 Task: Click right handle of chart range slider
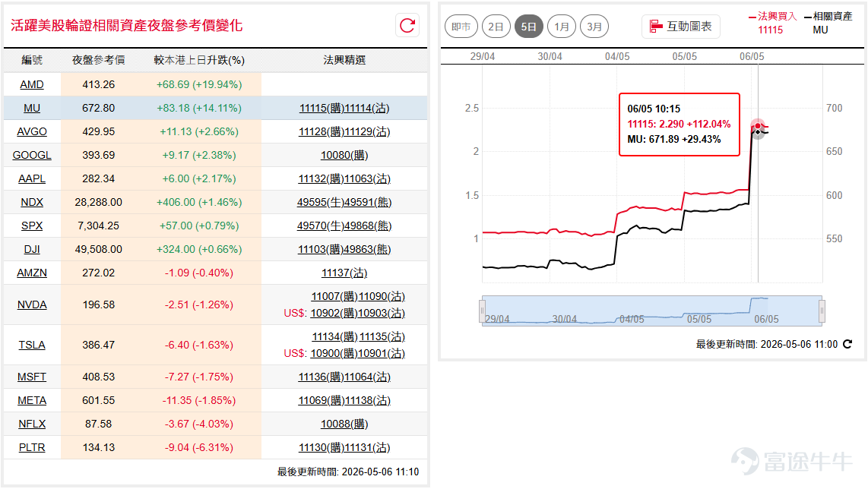click(822, 311)
